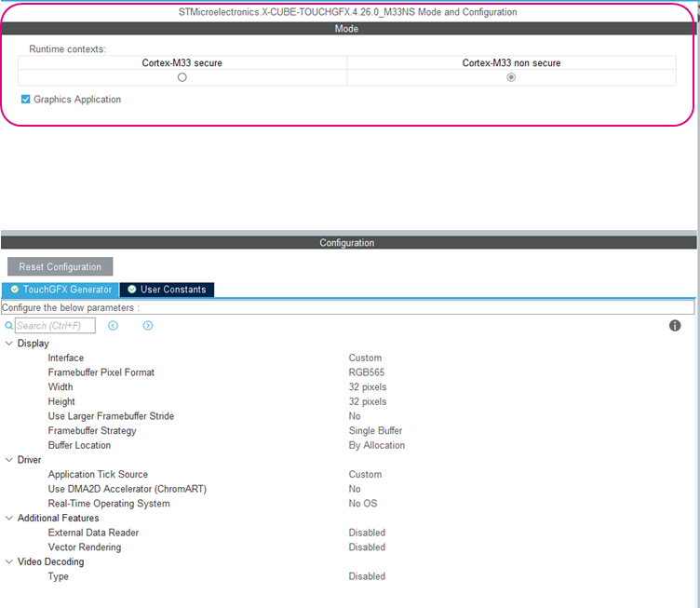Click the Application Tick Source Custom value
The image size is (700, 608).
click(x=365, y=475)
